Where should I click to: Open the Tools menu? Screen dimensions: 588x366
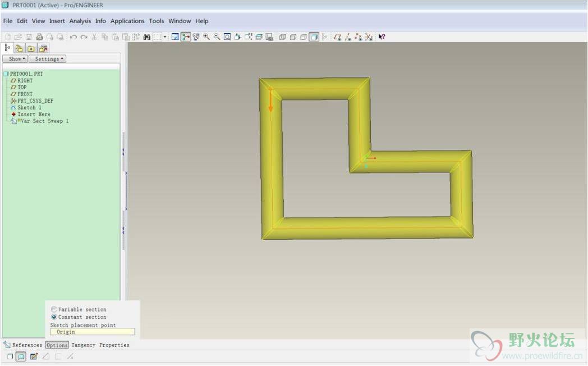(157, 21)
